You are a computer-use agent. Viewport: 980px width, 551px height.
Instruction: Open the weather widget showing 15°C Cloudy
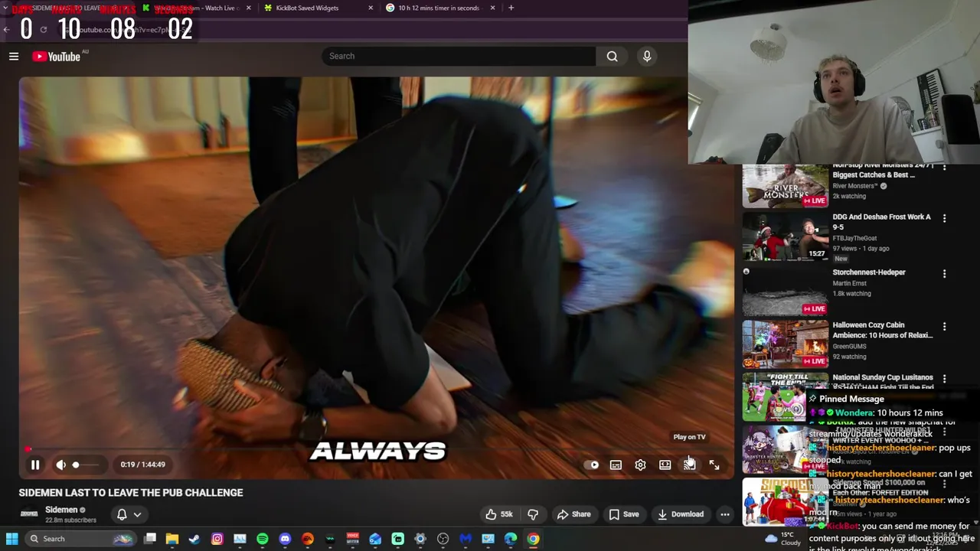[782, 539]
